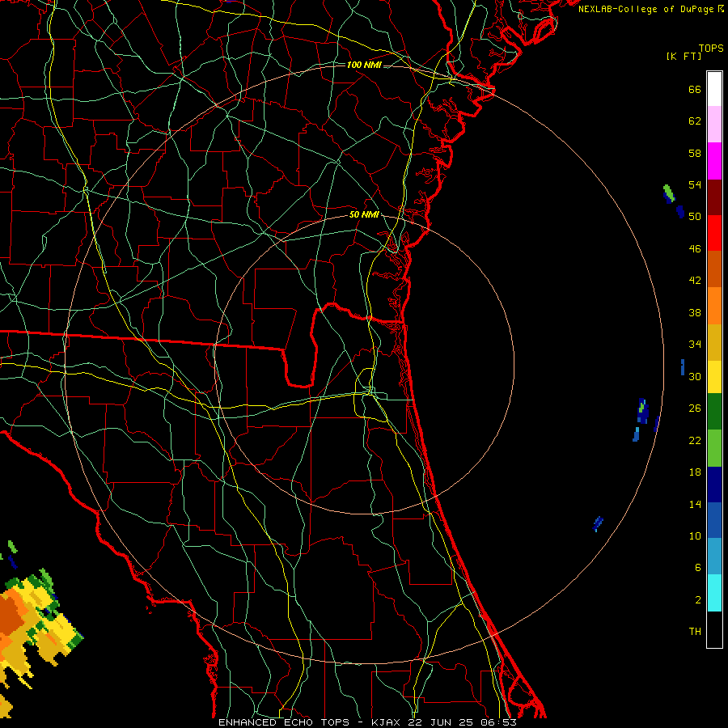Click the "66" legend value
Image resolution: width=728 pixels, height=728 pixels.
695,90
